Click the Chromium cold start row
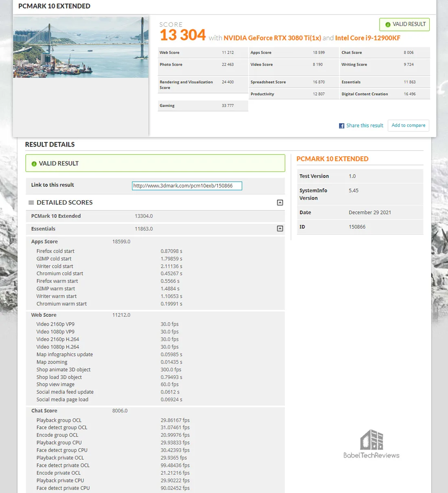The height and width of the screenshot is (493, 448). point(155,274)
